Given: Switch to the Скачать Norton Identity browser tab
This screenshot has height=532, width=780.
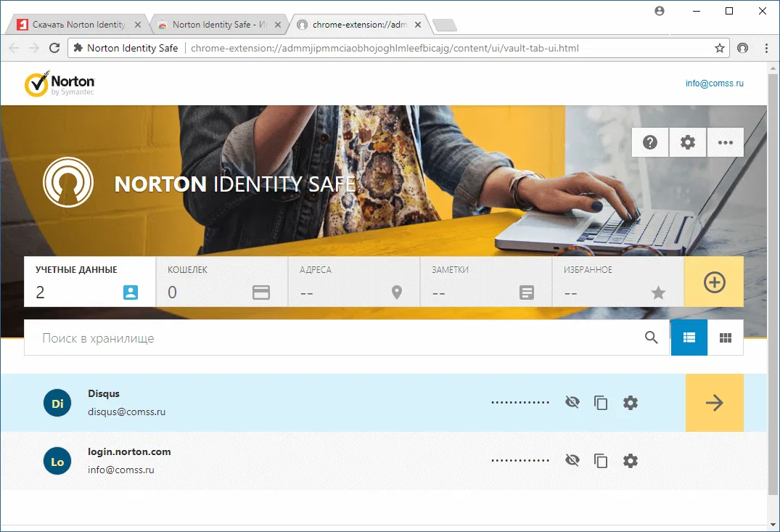Looking at the screenshot, I should 78,25.
